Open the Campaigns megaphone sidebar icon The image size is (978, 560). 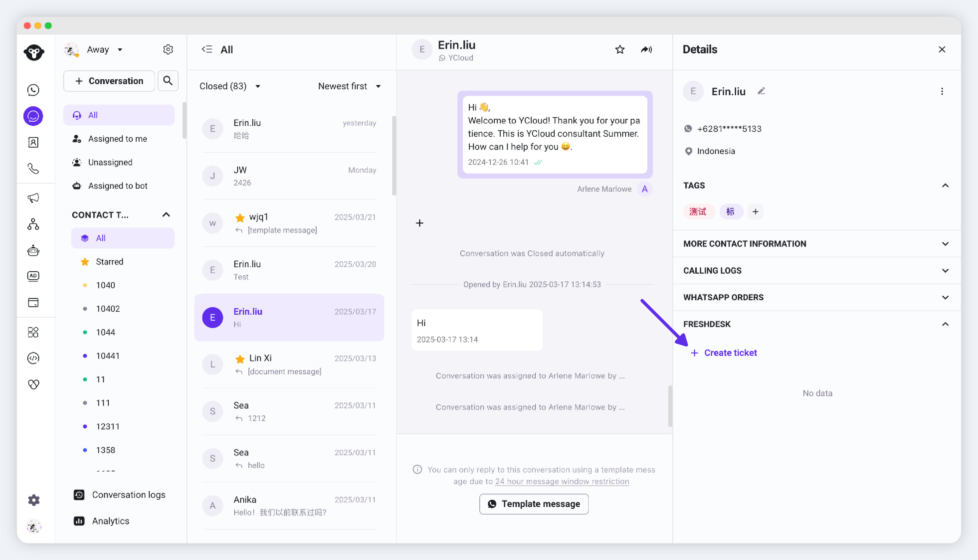(x=33, y=198)
